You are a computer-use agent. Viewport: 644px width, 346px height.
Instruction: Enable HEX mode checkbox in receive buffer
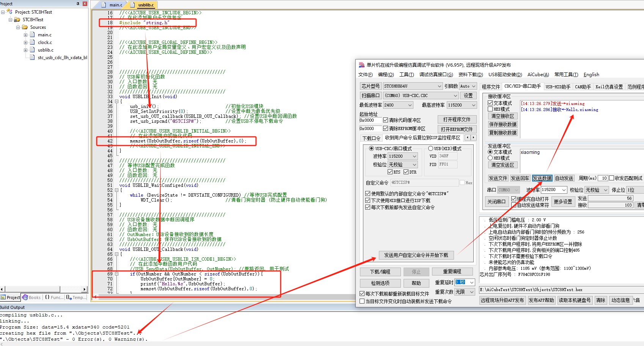490,109
